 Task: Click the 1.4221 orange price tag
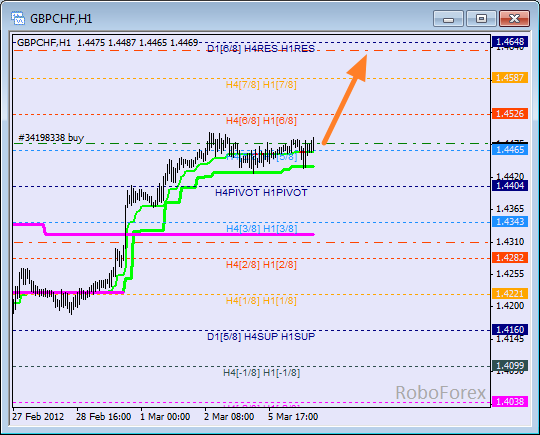pyautogui.click(x=510, y=293)
